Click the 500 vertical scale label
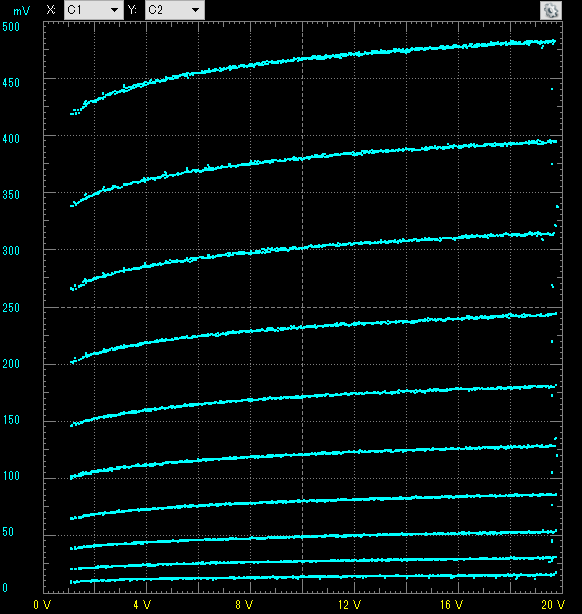Viewport: 582px width, 614px height. click(x=11, y=27)
